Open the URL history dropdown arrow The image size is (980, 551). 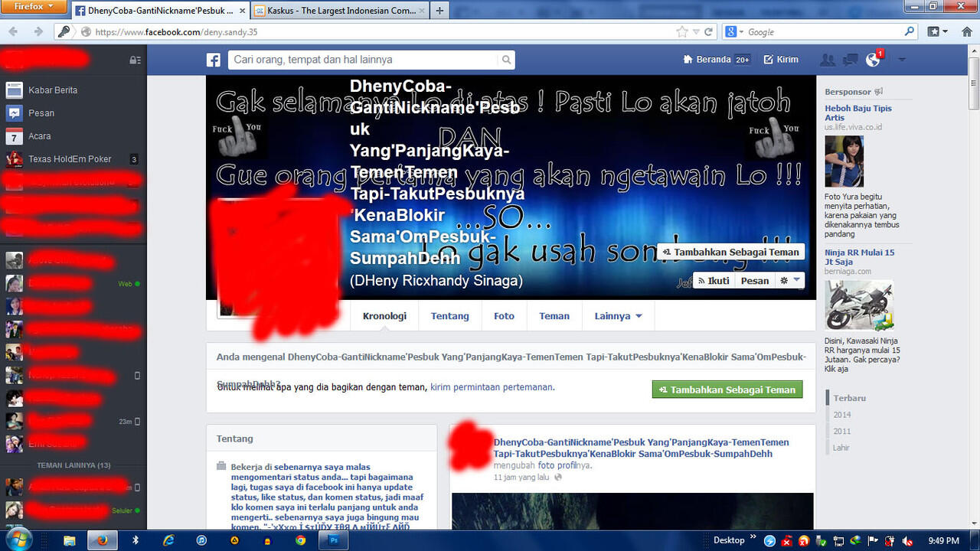696,31
